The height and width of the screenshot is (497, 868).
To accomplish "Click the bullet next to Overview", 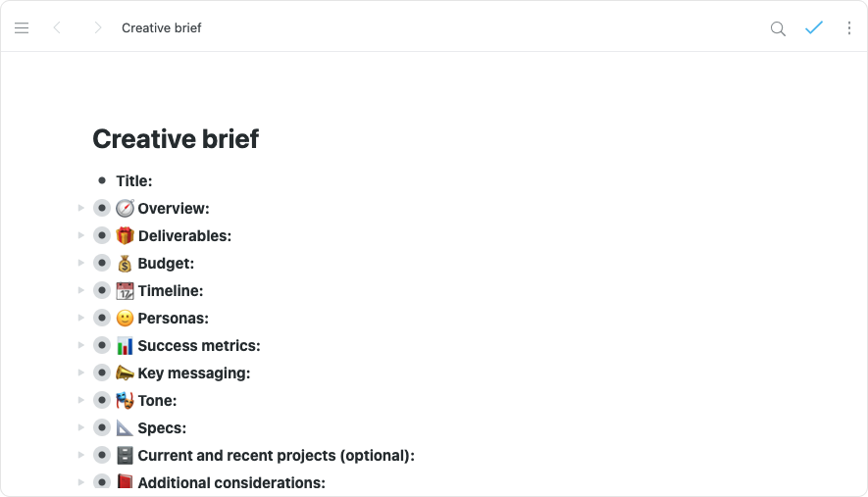I will point(102,209).
